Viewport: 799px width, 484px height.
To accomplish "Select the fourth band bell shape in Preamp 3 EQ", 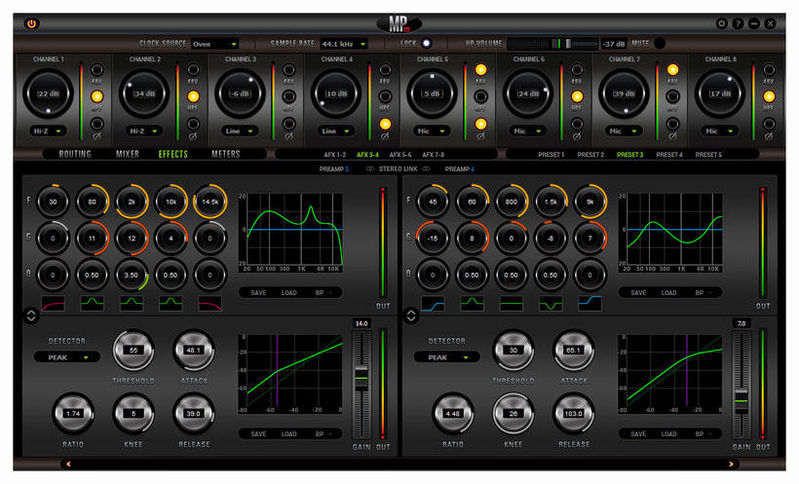I will click(171, 304).
